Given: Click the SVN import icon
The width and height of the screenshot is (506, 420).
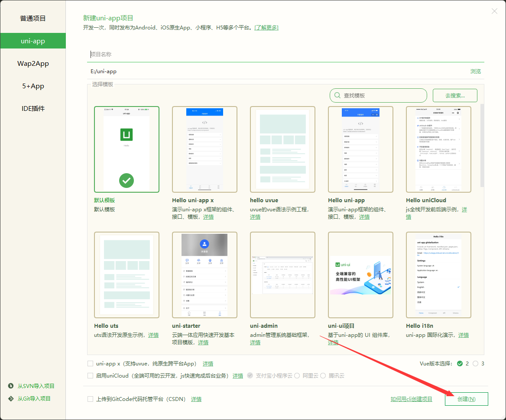Looking at the screenshot, I should coord(11,386).
